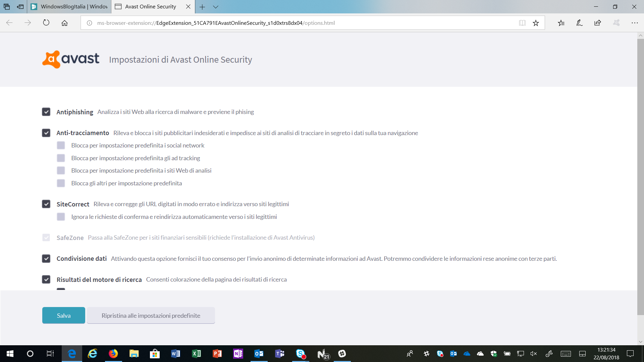
Task: Enable blocking siti Web di analisi
Action: point(61,170)
